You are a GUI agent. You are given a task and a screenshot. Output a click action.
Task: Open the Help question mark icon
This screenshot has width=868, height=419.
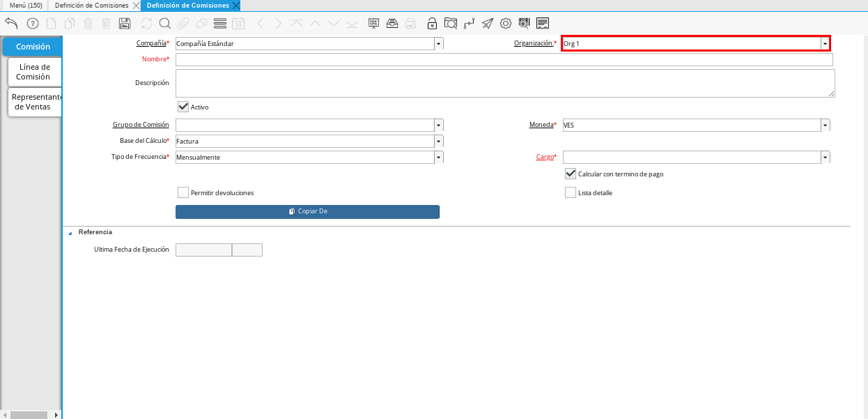point(32,23)
